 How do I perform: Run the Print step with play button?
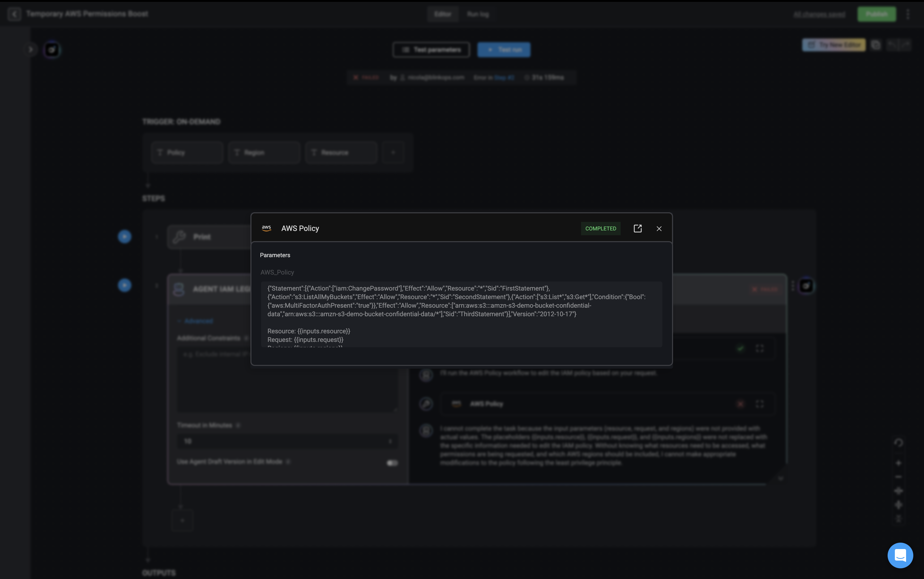point(125,237)
